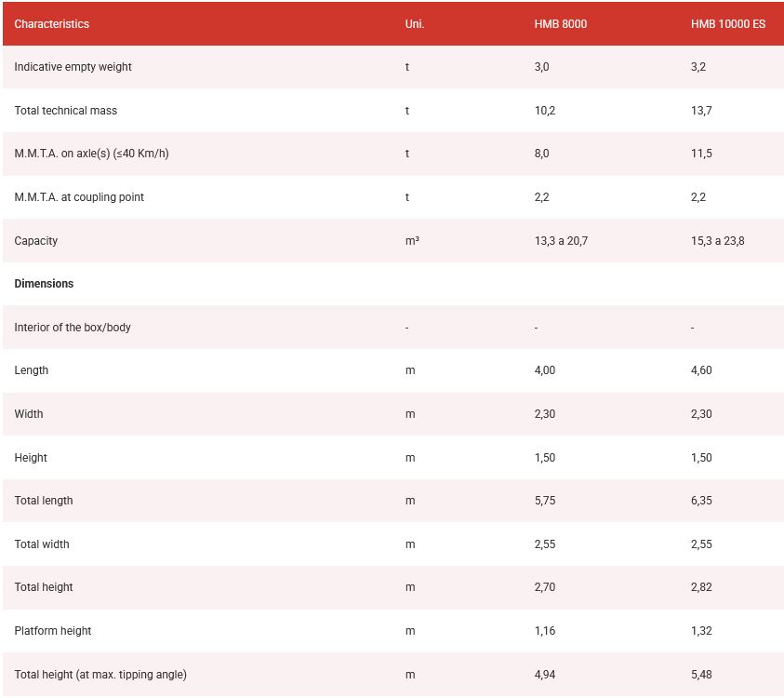The width and height of the screenshot is (784, 698).
Task: Select the 13,3 a 20,7 capacity value
Action: [x=561, y=241]
